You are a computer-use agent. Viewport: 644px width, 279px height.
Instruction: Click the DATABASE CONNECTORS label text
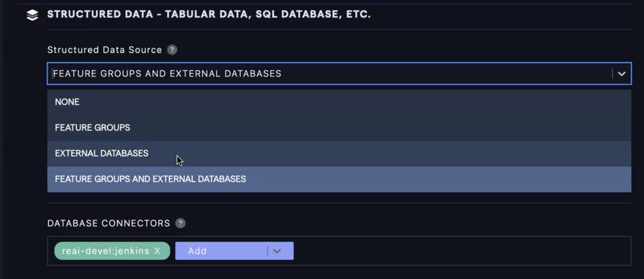pos(109,223)
